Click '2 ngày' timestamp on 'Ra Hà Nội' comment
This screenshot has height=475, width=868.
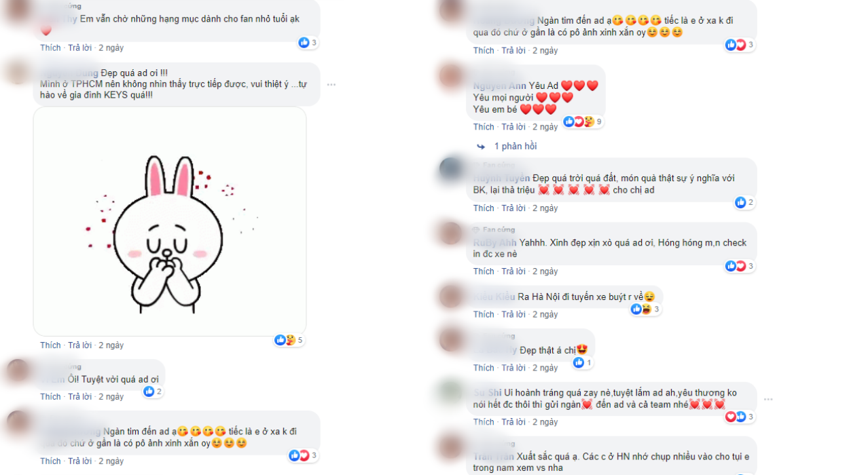545,315
